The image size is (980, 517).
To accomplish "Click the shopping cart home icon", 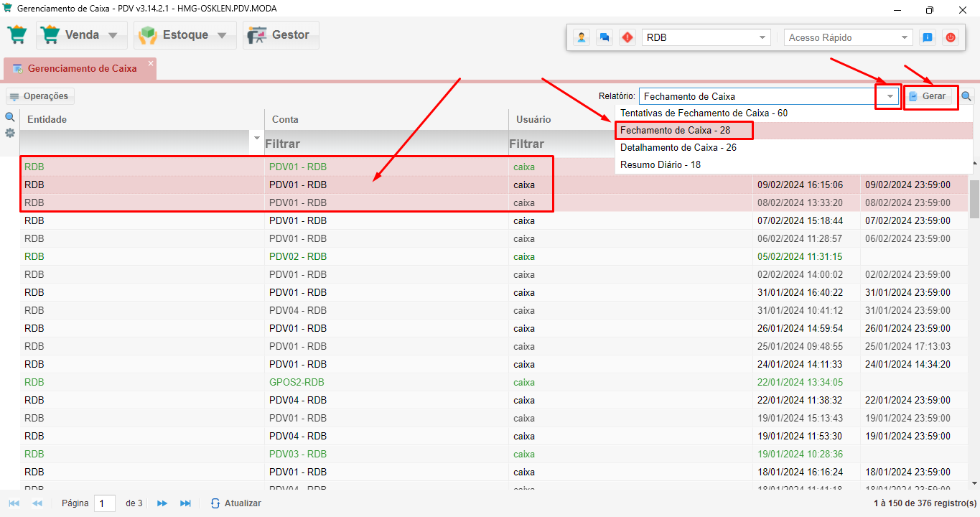I will 17,35.
